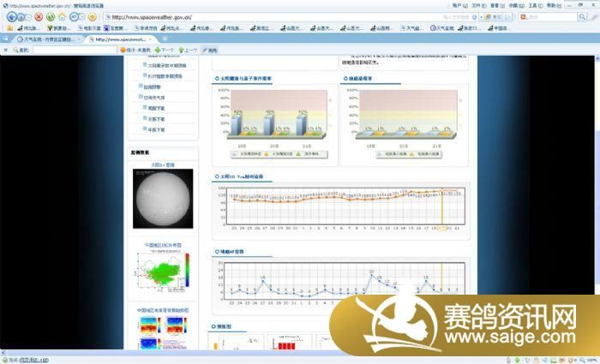The height and width of the screenshot is (364, 600).
Task: Click the icon before the 地磁Ap指数 heading
Action: click(215, 252)
